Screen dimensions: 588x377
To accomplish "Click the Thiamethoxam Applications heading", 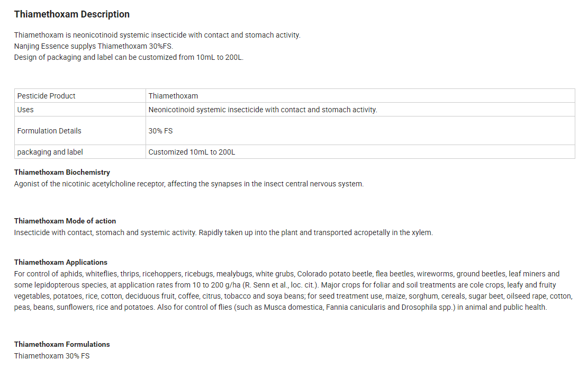I will point(61,262).
